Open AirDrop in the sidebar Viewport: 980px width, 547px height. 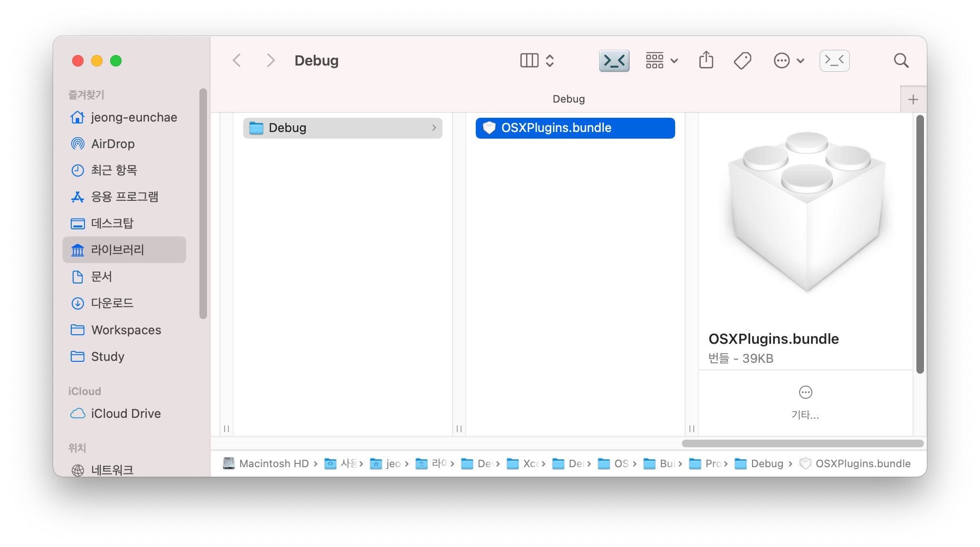113,144
